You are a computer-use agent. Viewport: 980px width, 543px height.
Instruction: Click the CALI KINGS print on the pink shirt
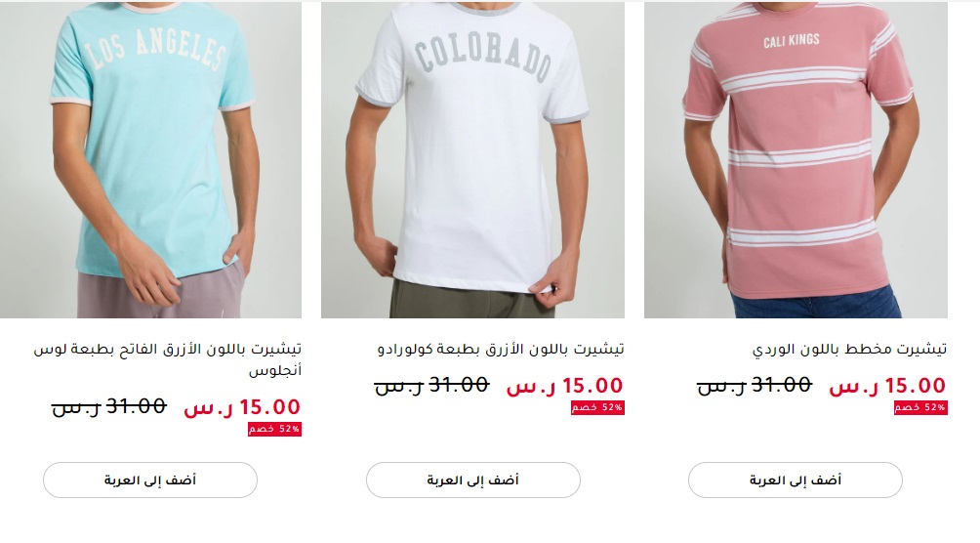click(x=792, y=41)
